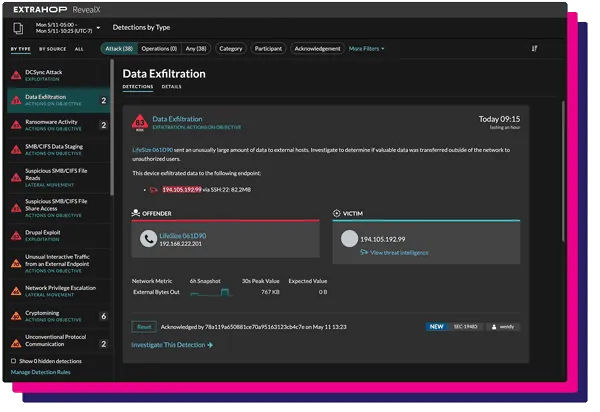600x412 pixels.
Task: Click the External Bytes Out sparkline chart
Action: pos(211,292)
